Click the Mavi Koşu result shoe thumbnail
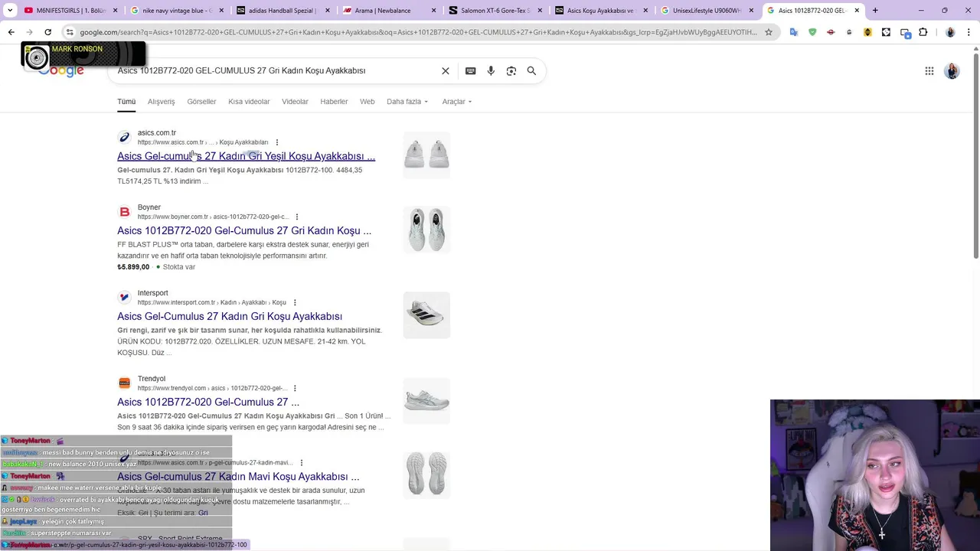The height and width of the screenshot is (551, 980). coord(426,474)
